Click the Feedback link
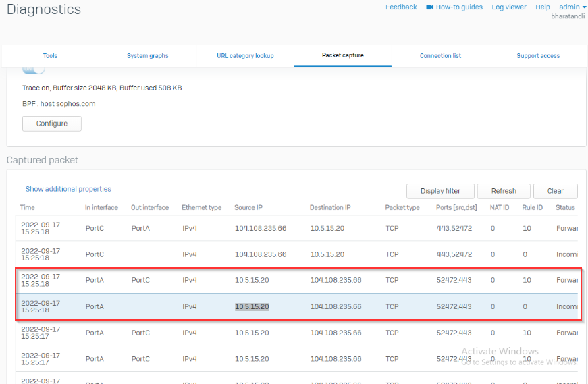The width and height of the screenshot is (588, 384). tap(401, 7)
